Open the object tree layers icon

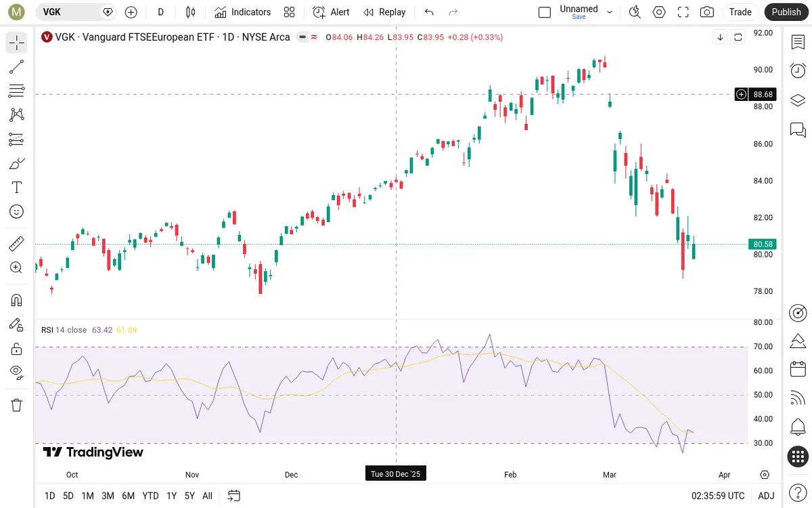click(x=798, y=100)
